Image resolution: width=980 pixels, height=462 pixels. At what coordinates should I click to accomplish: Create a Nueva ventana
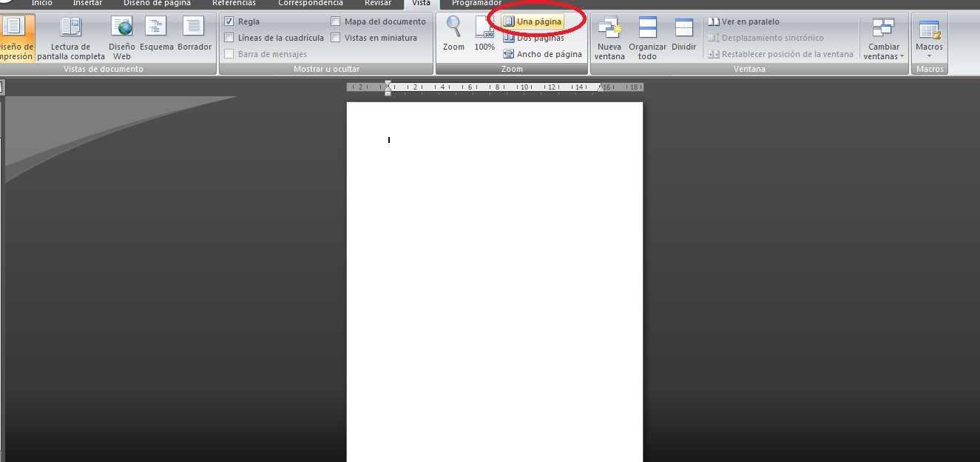pos(609,38)
